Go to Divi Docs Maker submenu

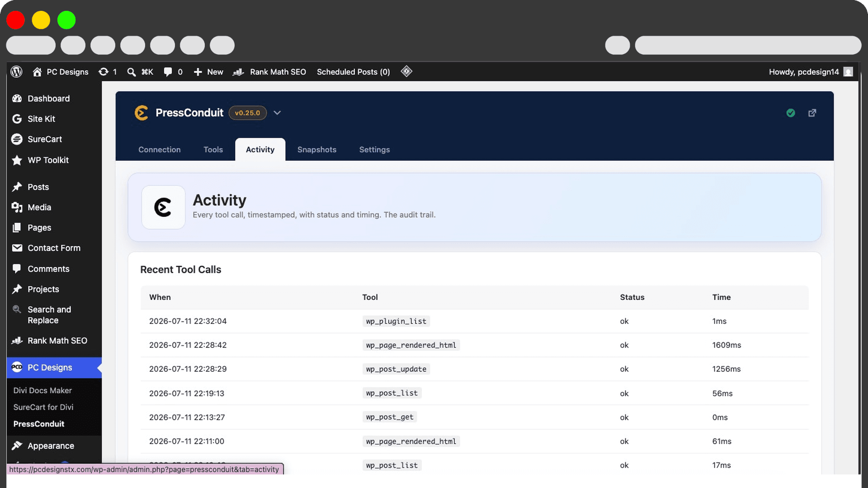[x=42, y=390]
